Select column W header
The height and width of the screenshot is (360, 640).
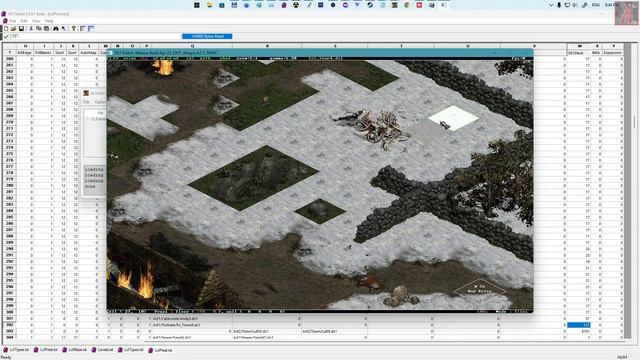pos(579,46)
